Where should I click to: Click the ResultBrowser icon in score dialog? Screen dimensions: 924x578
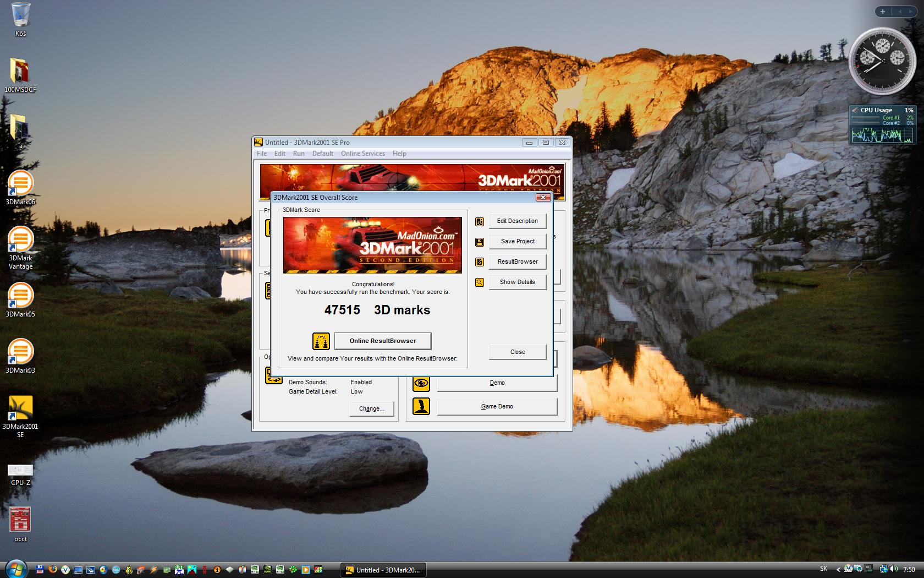(480, 262)
